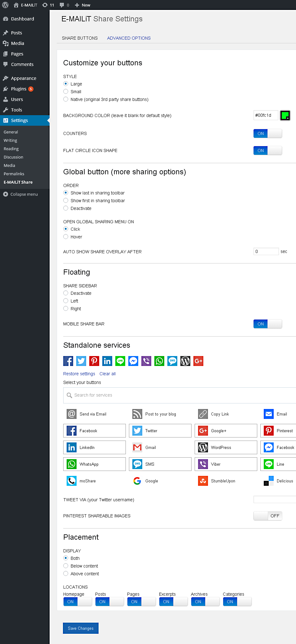Click the Tweet Via username field

(275, 499)
